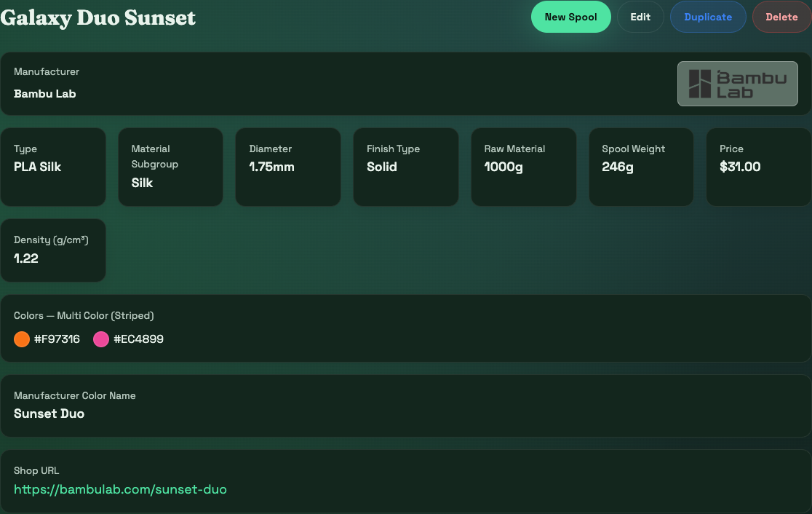The width and height of the screenshot is (812, 514).
Task: Click the Manufacturer Color Name label
Action: click(74, 395)
